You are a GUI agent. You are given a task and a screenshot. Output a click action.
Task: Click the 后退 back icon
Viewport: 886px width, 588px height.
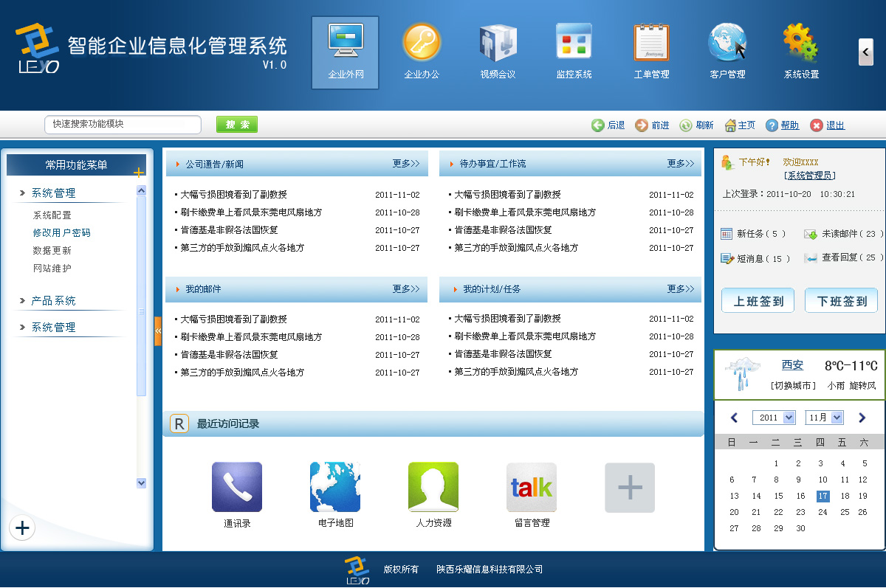tap(598, 125)
